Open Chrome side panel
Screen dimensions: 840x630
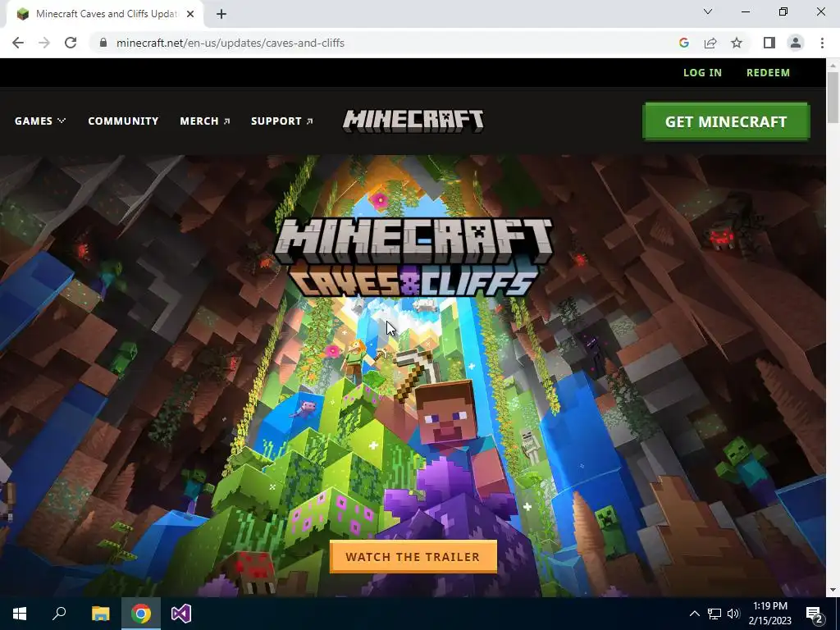click(x=769, y=43)
